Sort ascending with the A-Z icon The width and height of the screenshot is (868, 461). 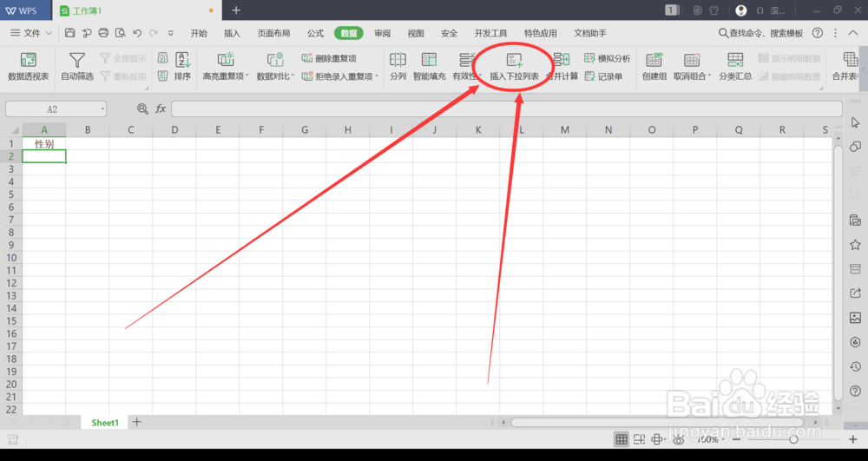tap(163, 58)
